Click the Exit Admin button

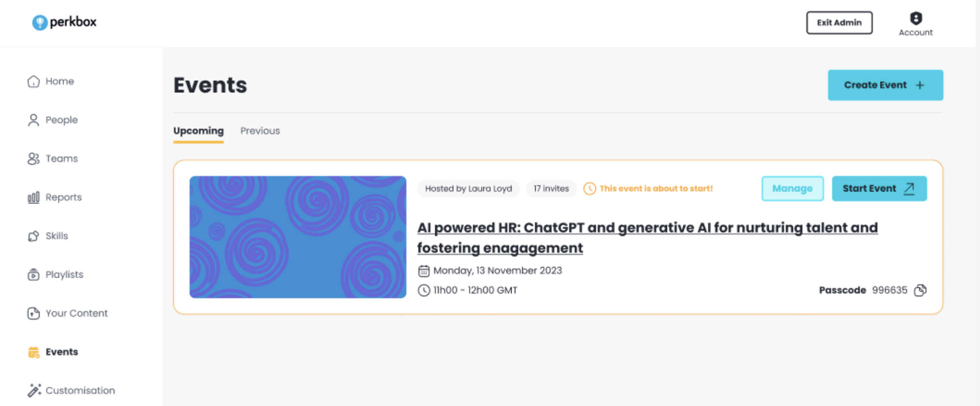pos(839,23)
